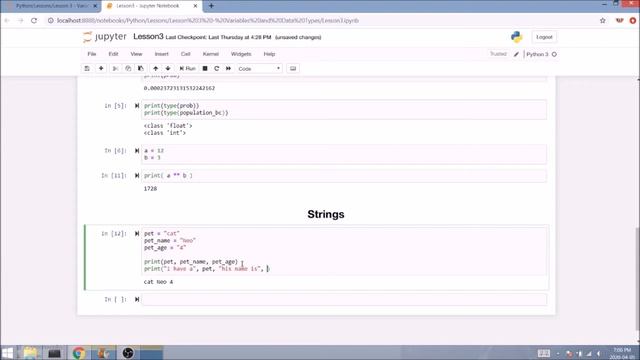Click the line pet_name = "Neo"
The image size is (640, 360).
(170, 241)
